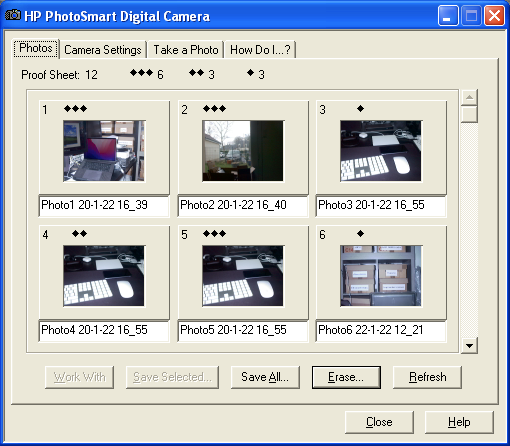Open Help for the camera dialog
The image size is (510, 446).
click(x=459, y=422)
